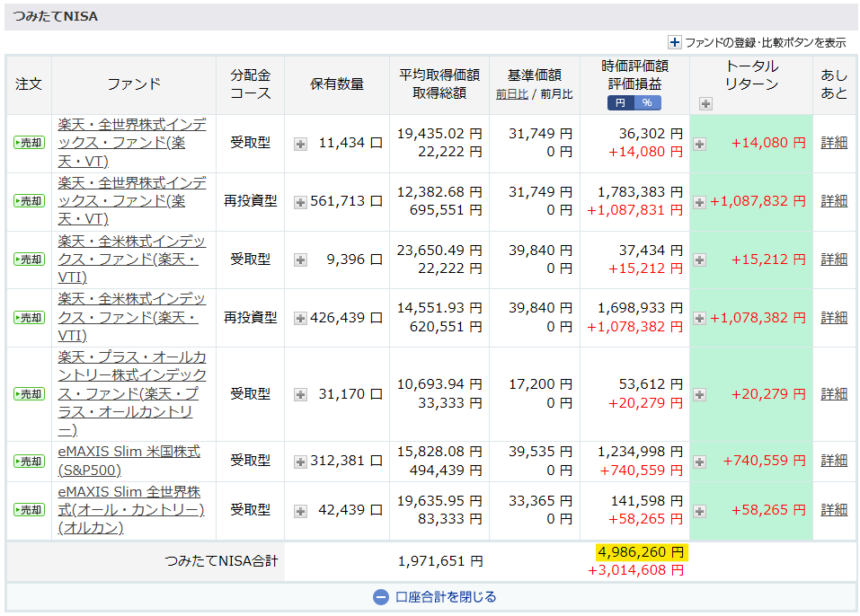Sort by 前日比 in 基準価額 header
The width and height of the screenshot is (860, 616).
pyautogui.click(x=511, y=93)
